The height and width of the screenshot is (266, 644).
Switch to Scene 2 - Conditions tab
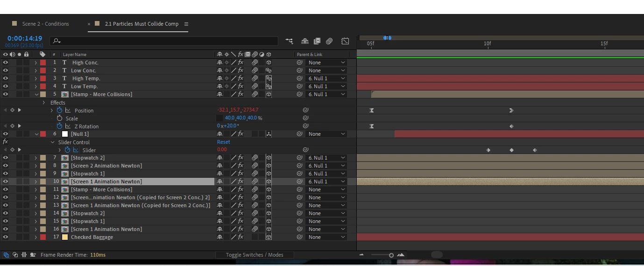(46, 24)
